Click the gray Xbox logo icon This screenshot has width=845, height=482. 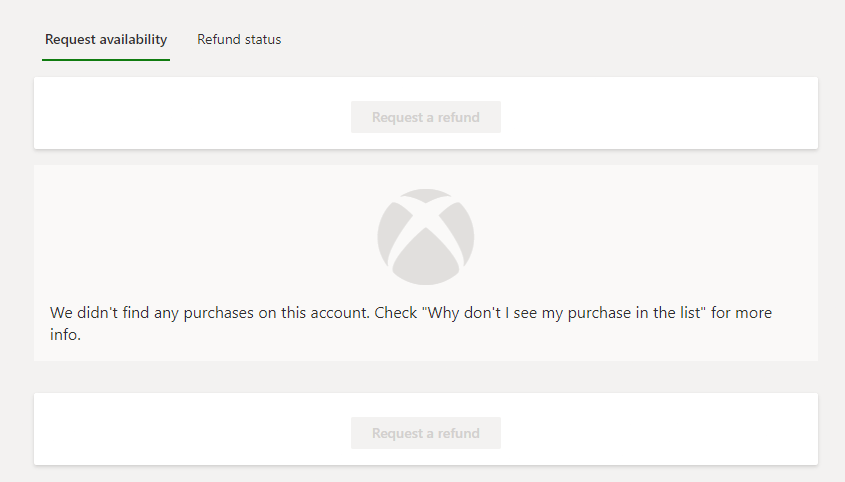pyautogui.click(x=426, y=237)
